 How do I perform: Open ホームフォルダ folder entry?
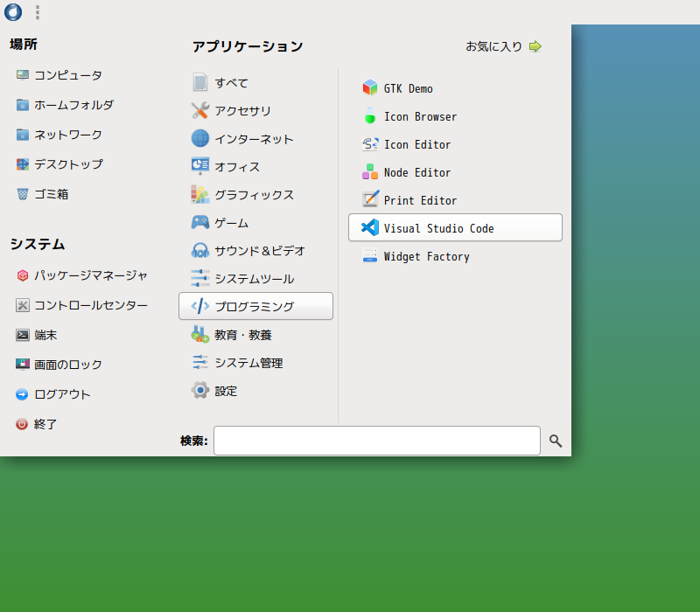coord(65,105)
